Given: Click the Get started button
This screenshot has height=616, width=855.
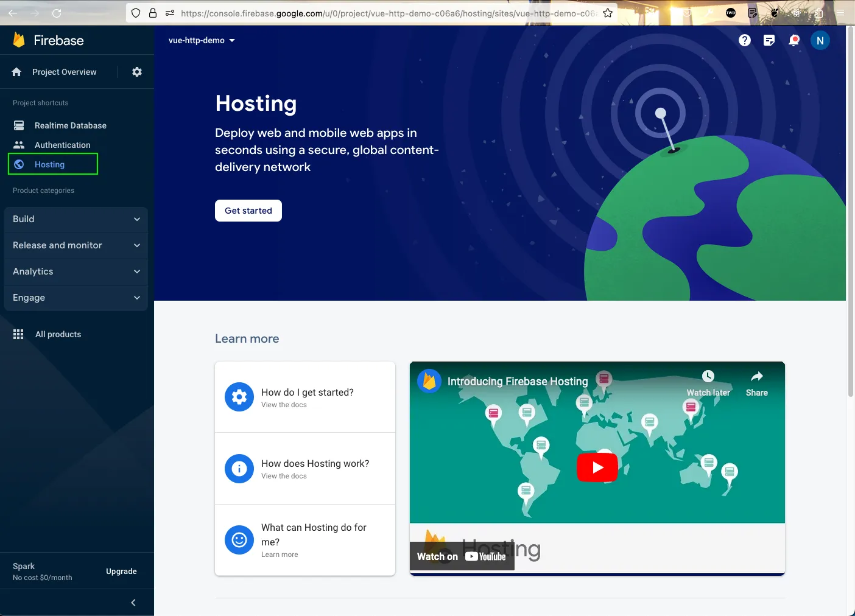Looking at the screenshot, I should tap(248, 211).
